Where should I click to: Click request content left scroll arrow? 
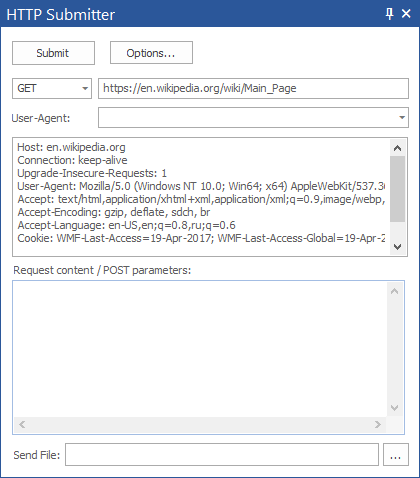click(x=22, y=425)
